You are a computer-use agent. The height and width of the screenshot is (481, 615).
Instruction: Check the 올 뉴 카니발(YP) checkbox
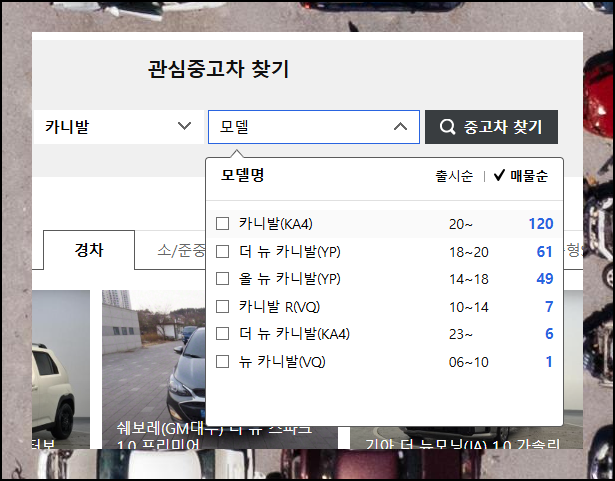tap(222, 279)
